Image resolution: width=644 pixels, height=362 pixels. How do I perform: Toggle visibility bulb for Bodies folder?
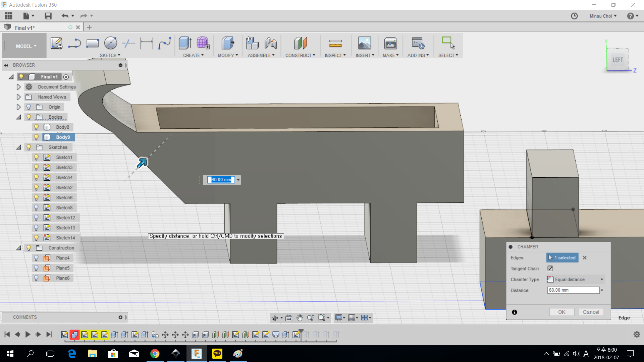[29, 117]
